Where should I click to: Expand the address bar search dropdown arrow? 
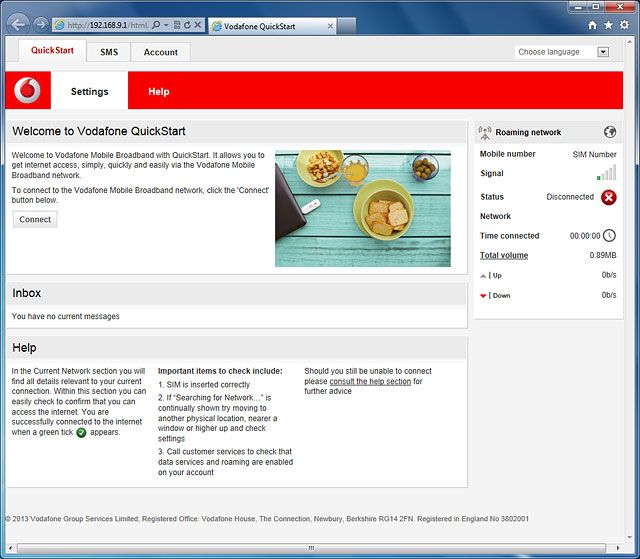pos(166,24)
